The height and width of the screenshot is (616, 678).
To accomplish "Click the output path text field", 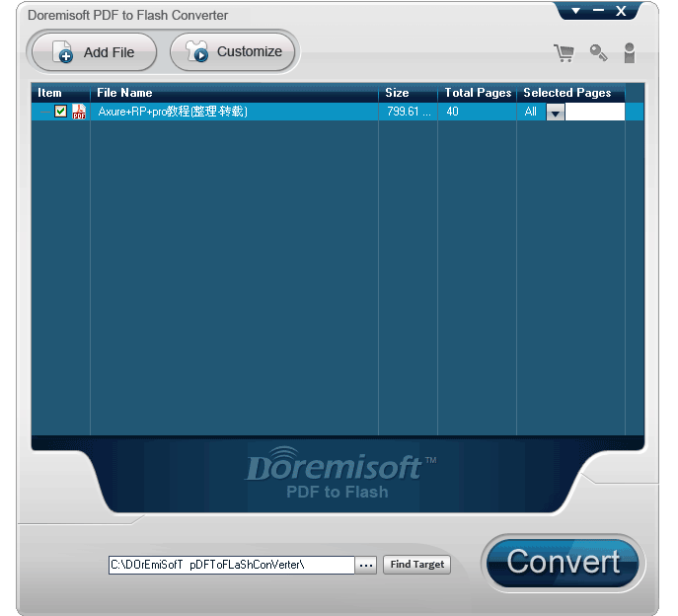I will point(230,565).
